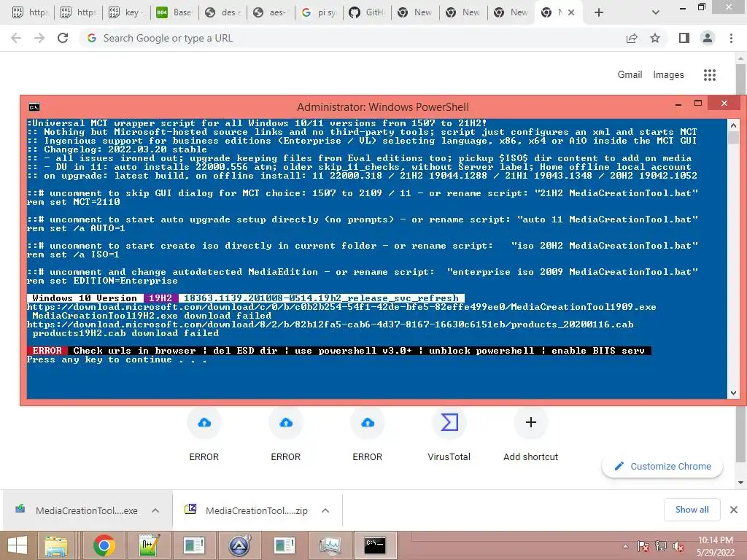Expand options for MediaCreationTool zip download
Viewport: 747px width, 560px height.
[x=325, y=510]
